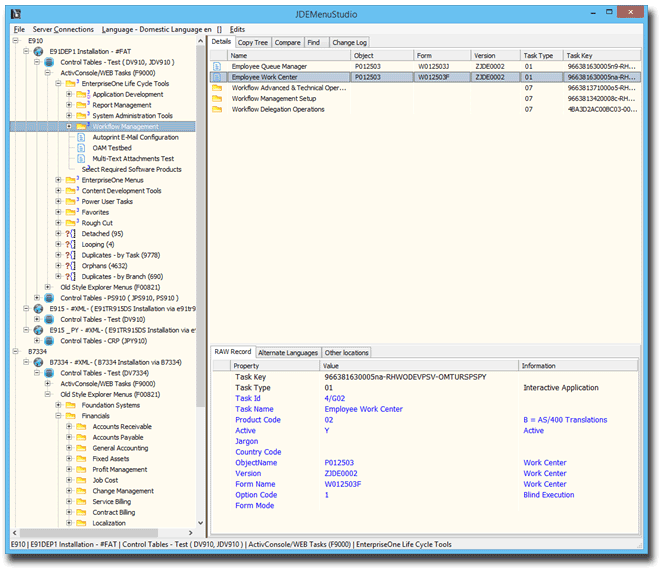Click the Workflow Delegation Operations folder icon

pyautogui.click(x=217, y=109)
